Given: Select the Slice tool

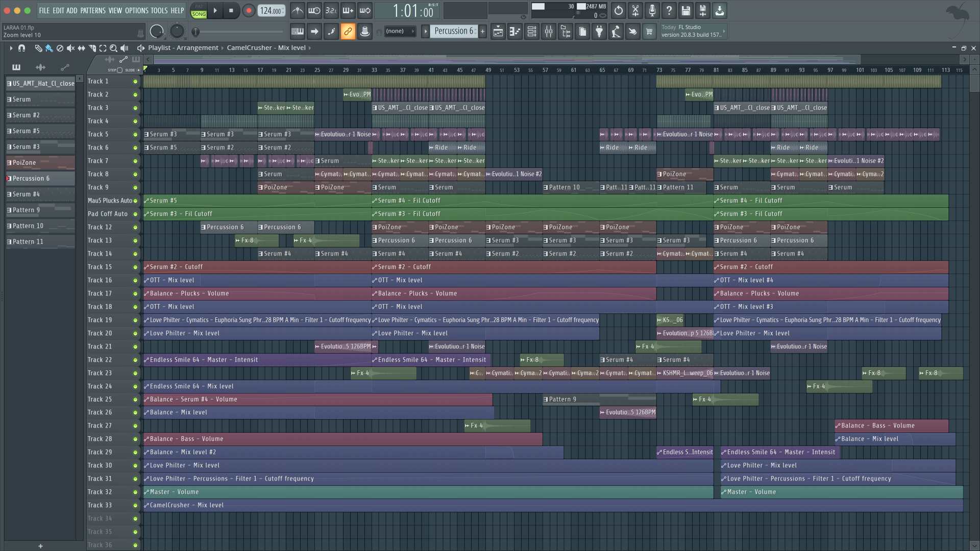Looking at the screenshot, I should click(x=92, y=48).
